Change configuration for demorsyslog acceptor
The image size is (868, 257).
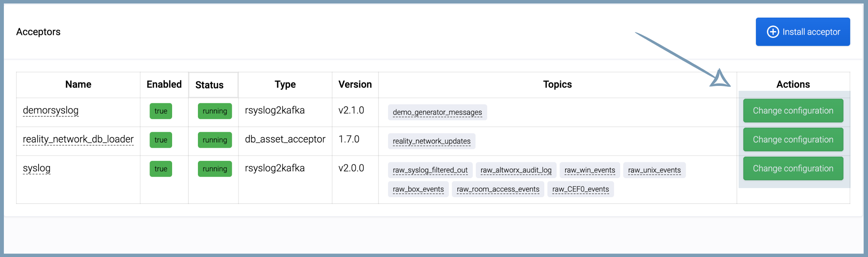click(793, 111)
